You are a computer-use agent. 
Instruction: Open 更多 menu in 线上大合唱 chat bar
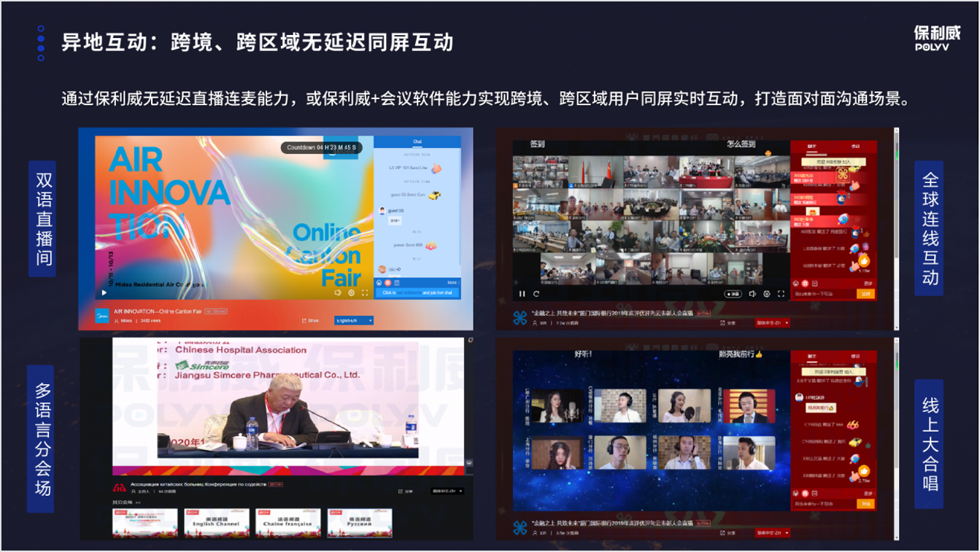click(868, 494)
